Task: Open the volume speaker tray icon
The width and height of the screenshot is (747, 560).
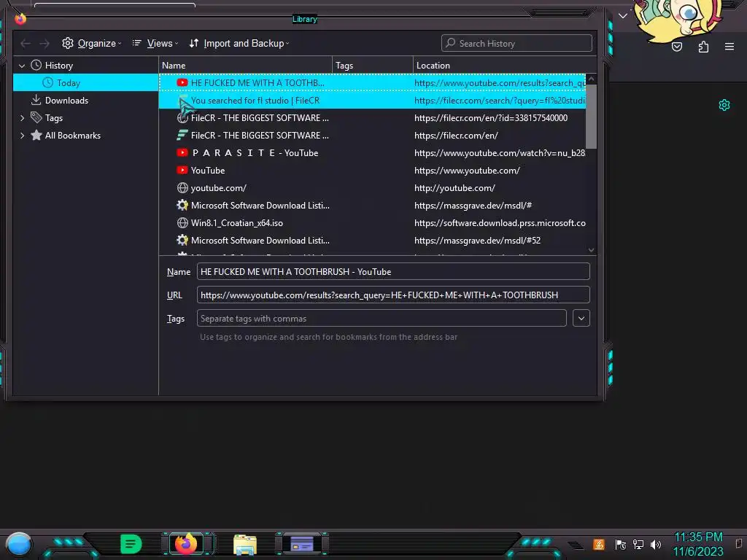Action: coord(656,544)
